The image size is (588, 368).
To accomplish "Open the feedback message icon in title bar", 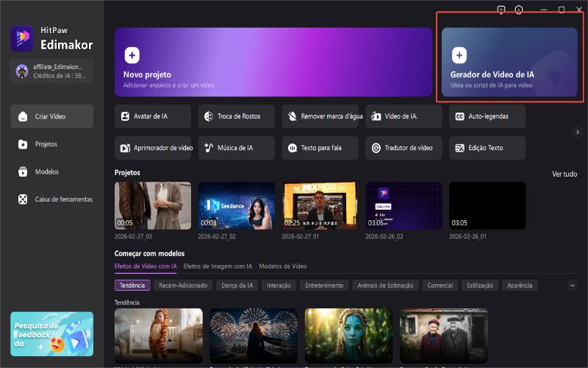I will pyautogui.click(x=501, y=10).
